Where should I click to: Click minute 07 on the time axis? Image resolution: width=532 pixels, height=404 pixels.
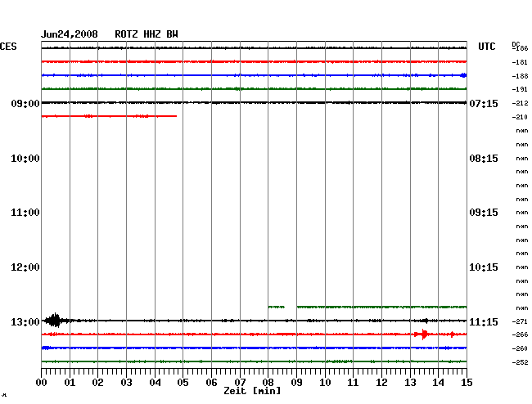coord(240,382)
